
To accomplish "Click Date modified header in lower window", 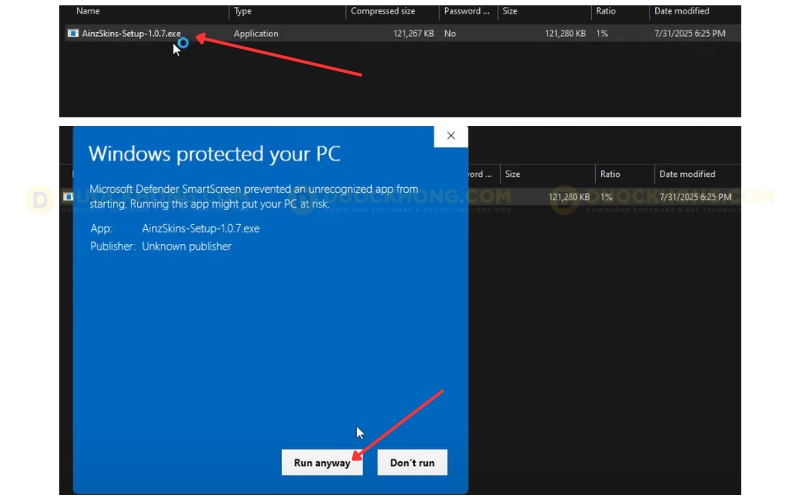I will (x=687, y=174).
